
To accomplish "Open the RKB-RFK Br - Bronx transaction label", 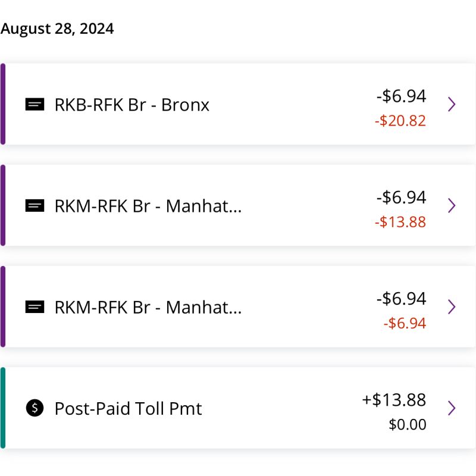I will 132,105.
